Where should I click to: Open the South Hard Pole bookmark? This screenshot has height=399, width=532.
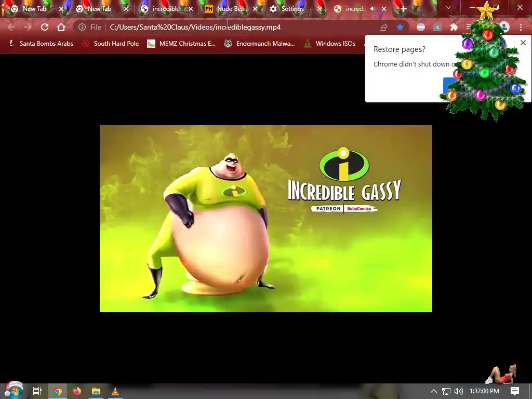(111, 44)
